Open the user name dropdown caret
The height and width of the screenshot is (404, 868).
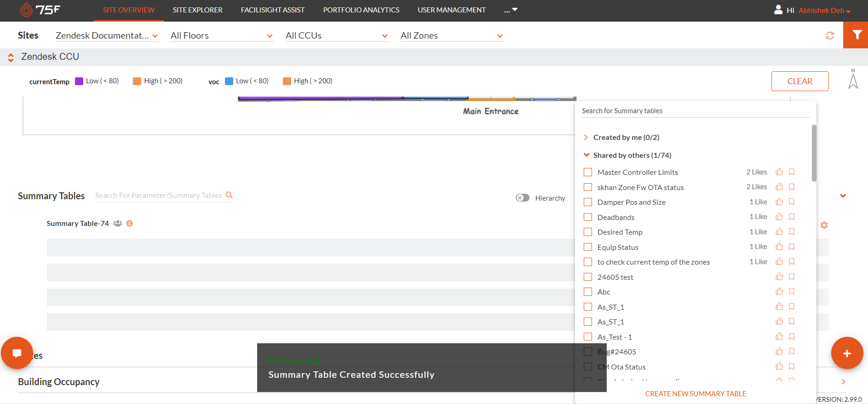click(848, 12)
